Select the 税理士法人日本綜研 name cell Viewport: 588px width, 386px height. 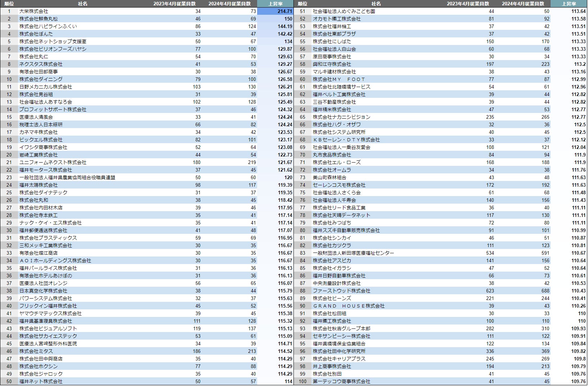pos(41,124)
